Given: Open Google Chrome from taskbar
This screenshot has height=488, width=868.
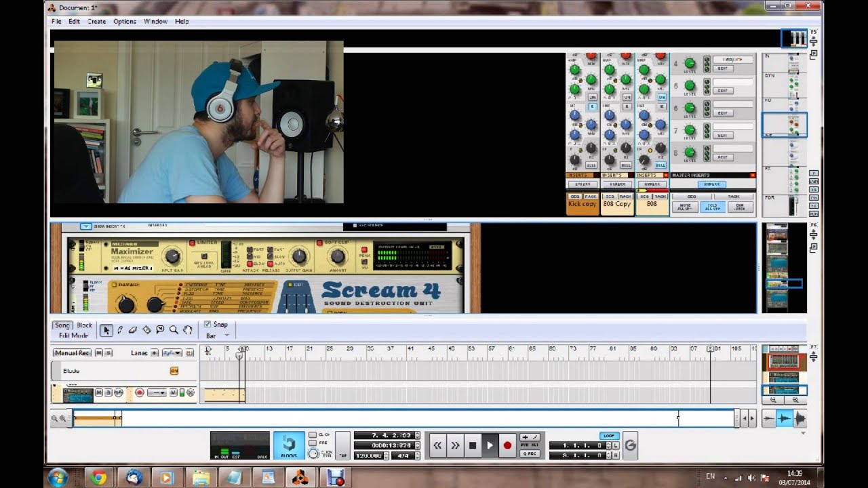Looking at the screenshot, I should 99,478.
